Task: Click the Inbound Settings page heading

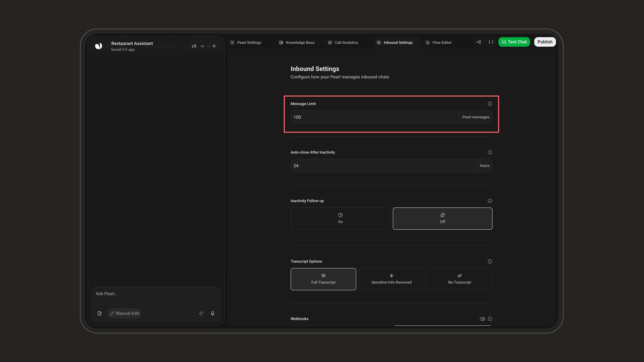Action: (x=315, y=69)
